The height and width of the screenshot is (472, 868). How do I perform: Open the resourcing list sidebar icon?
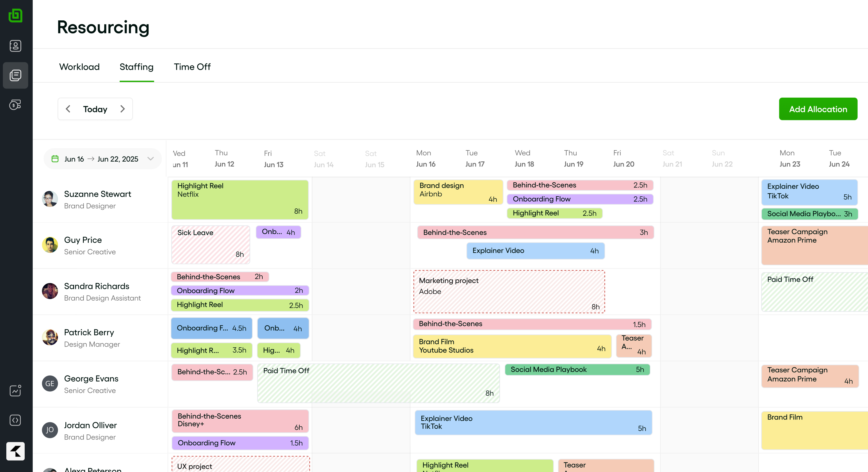pos(15,75)
